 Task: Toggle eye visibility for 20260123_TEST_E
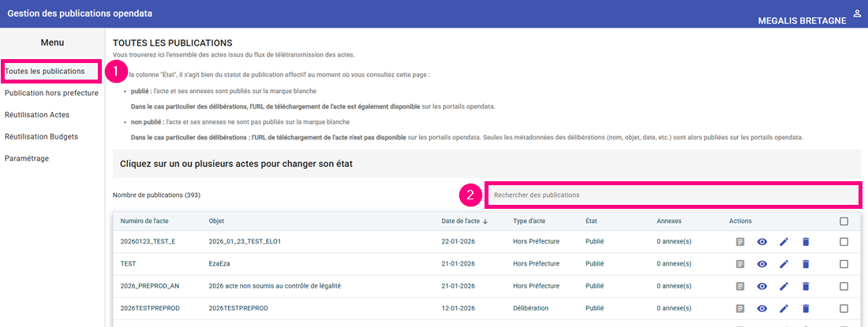[x=762, y=242]
